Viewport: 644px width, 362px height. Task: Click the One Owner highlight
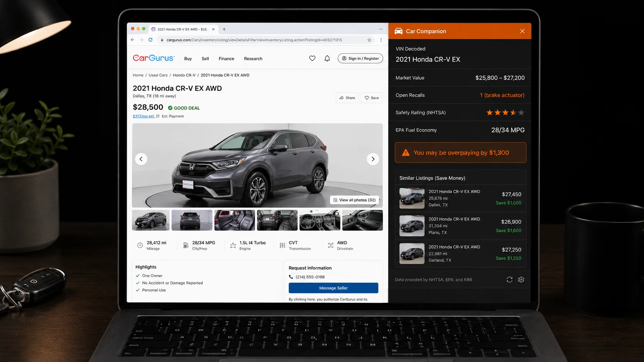152,276
